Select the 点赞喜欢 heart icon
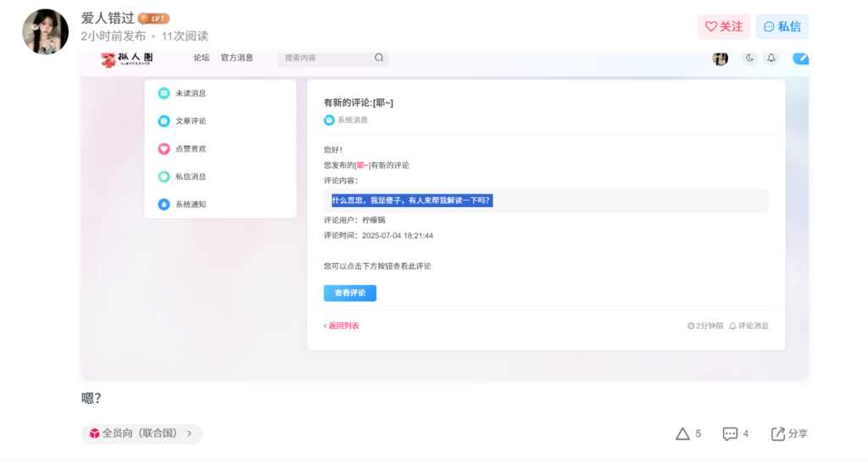The width and height of the screenshot is (868, 464). [164, 149]
